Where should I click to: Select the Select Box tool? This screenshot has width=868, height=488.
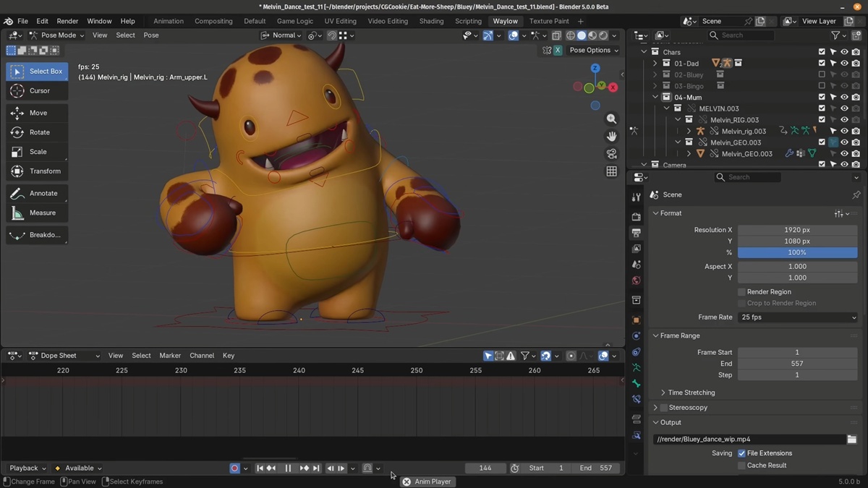pos(37,71)
